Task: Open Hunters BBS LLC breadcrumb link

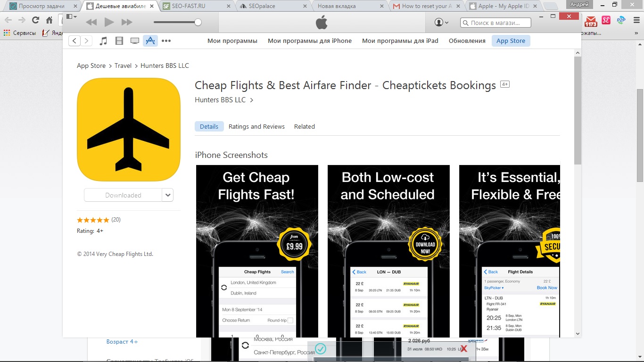Action: coord(165,66)
